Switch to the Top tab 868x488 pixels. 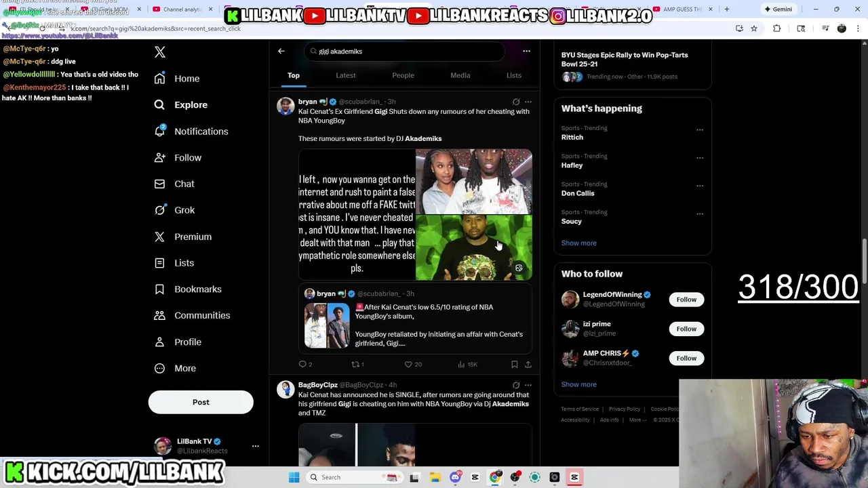coord(294,75)
